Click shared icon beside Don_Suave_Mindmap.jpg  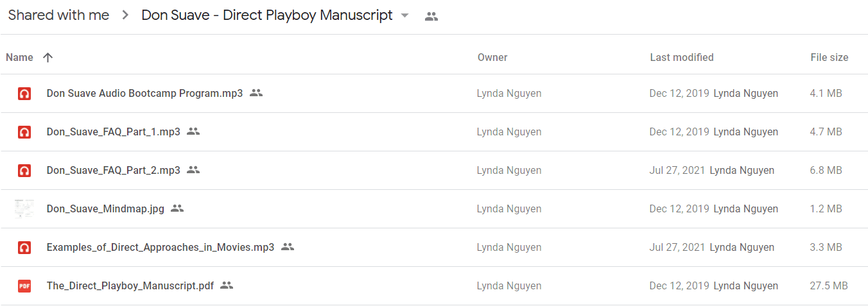pos(177,208)
